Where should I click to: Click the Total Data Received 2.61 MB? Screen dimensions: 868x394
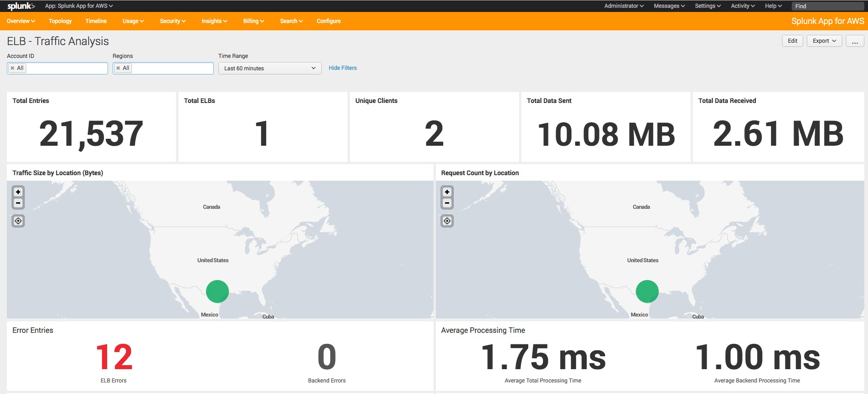tap(778, 134)
